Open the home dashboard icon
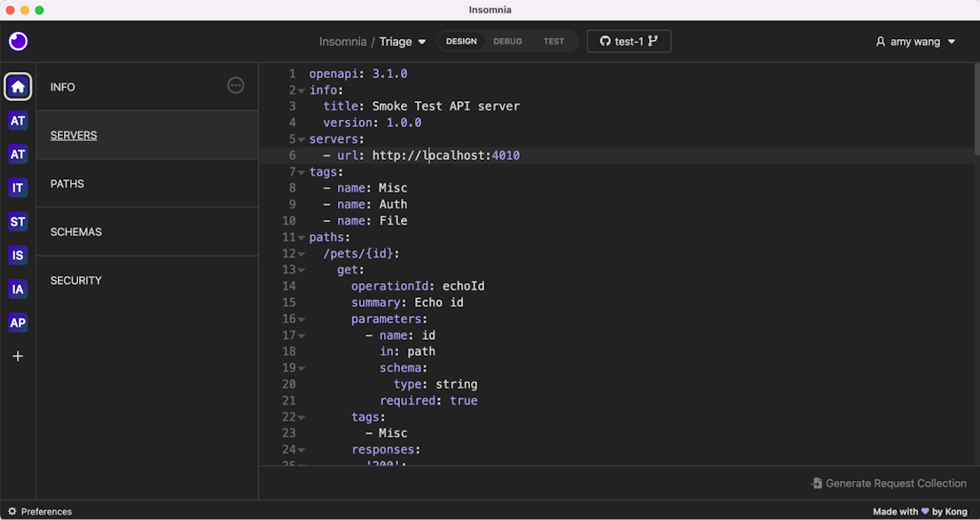 click(x=18, y=87)
